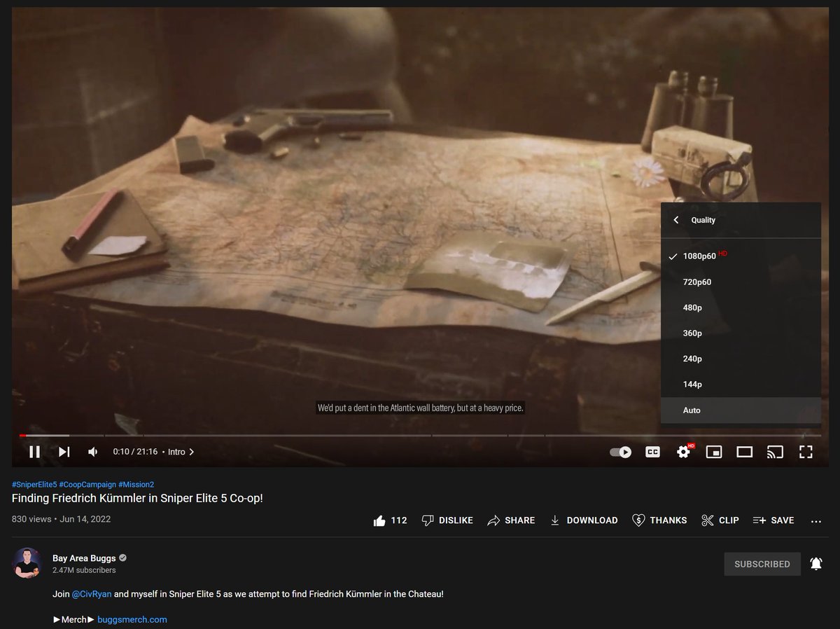This screenshot has width=840, height=629.
Task: Download the video
Action: pyautogui.click(x=583, y=520)
